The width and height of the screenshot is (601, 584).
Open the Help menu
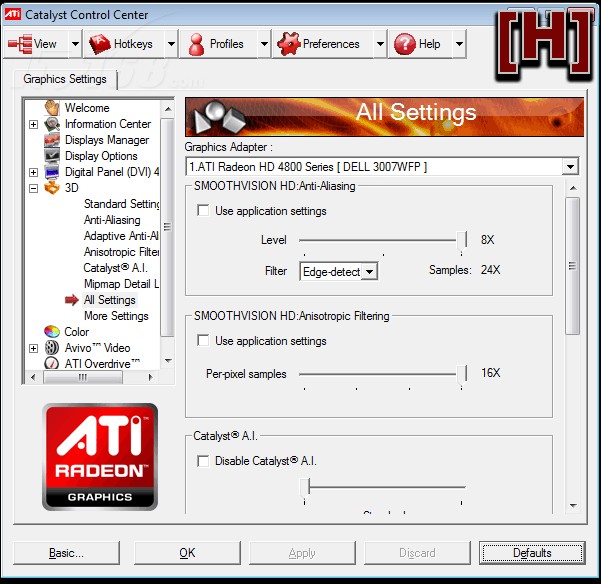click(421, 44)
